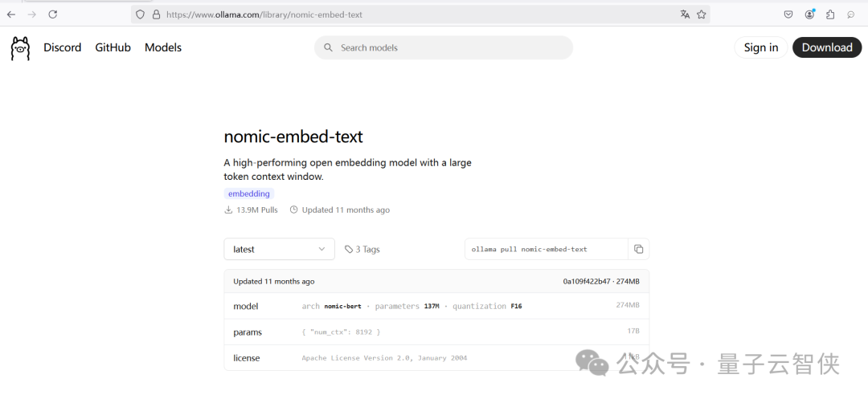Click the 13.9M Pulls text
Screen dimensions: 868x399
257,210
